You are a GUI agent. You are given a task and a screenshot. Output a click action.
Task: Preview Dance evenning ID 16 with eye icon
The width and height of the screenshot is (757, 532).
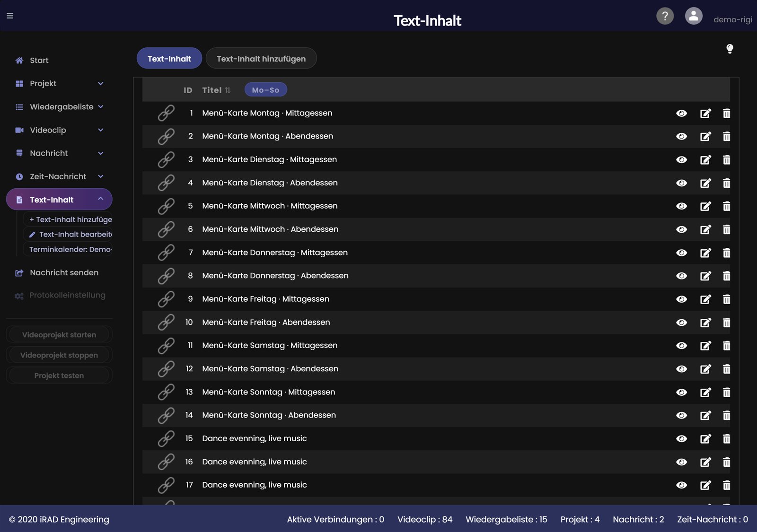[x=681, y=462]
